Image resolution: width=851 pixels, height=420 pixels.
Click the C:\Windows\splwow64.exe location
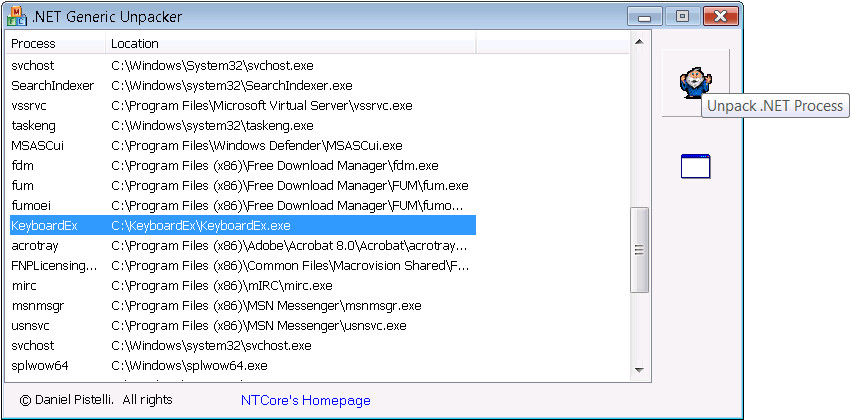click(x=189, y=366)
